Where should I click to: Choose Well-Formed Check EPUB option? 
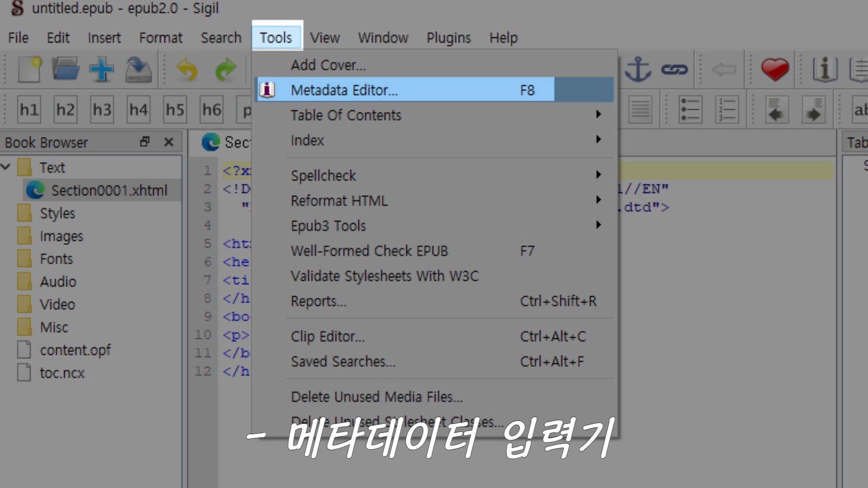pyautogui.click(x=369, y=251)
